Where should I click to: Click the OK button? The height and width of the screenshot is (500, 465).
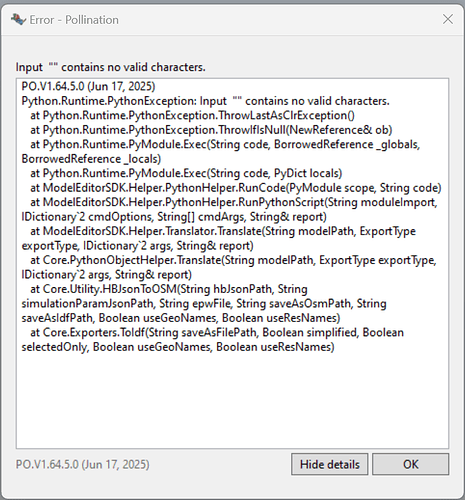pos(410,464)
